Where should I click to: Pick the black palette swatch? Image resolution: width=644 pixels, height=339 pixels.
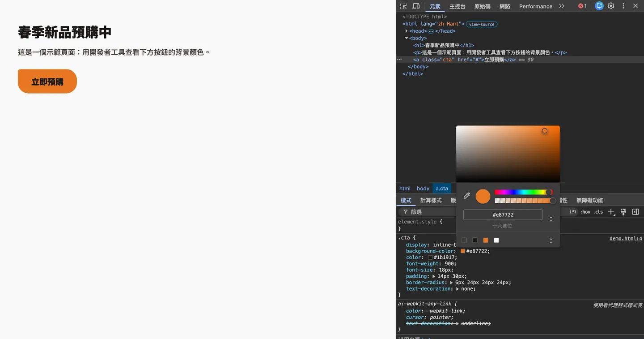(x=475, y=240)
